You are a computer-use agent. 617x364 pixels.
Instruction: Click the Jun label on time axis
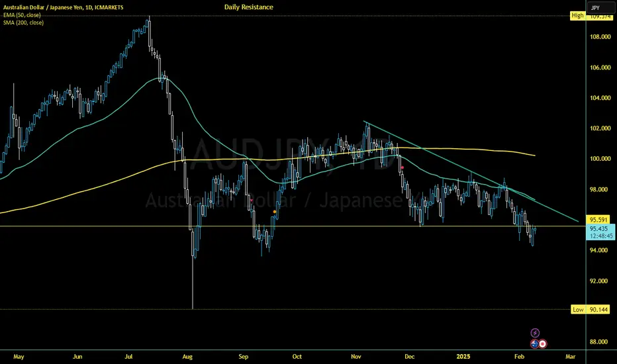[x=77, y=357]
